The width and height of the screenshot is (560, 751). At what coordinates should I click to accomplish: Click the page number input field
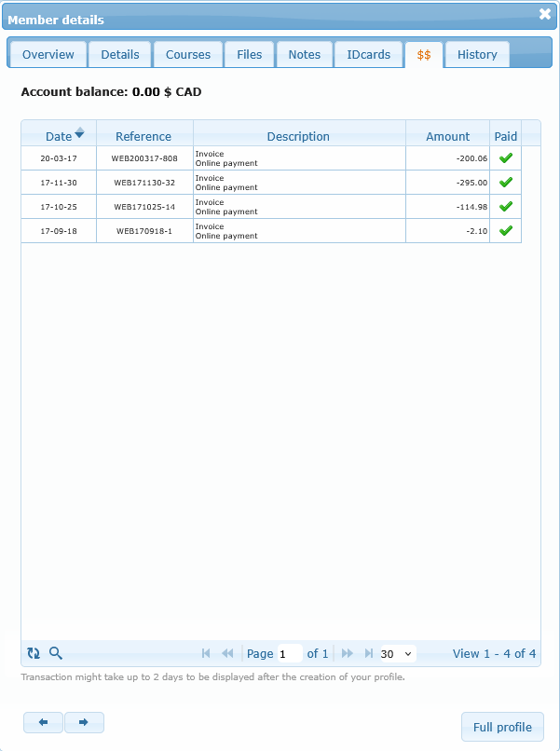coord(289,653)
